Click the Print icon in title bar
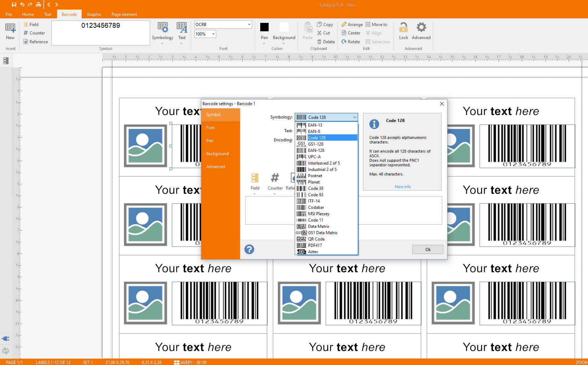The height and width of the screenshot is (365, 588). (38, 5)
